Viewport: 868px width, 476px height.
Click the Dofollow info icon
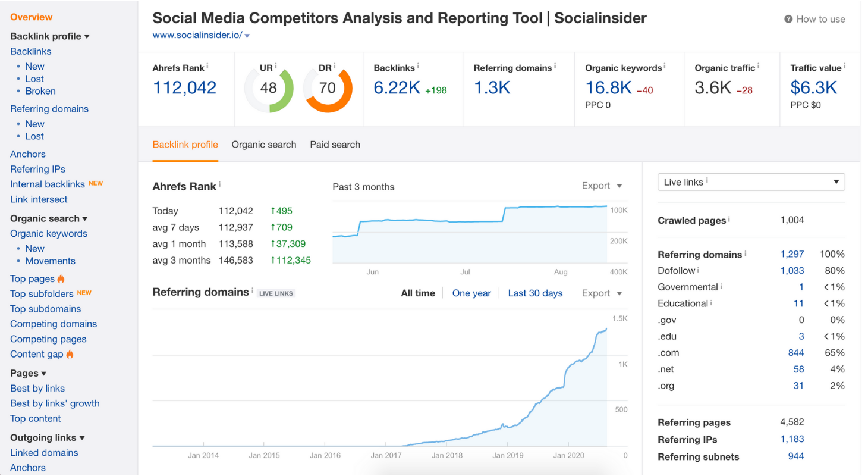698,270
